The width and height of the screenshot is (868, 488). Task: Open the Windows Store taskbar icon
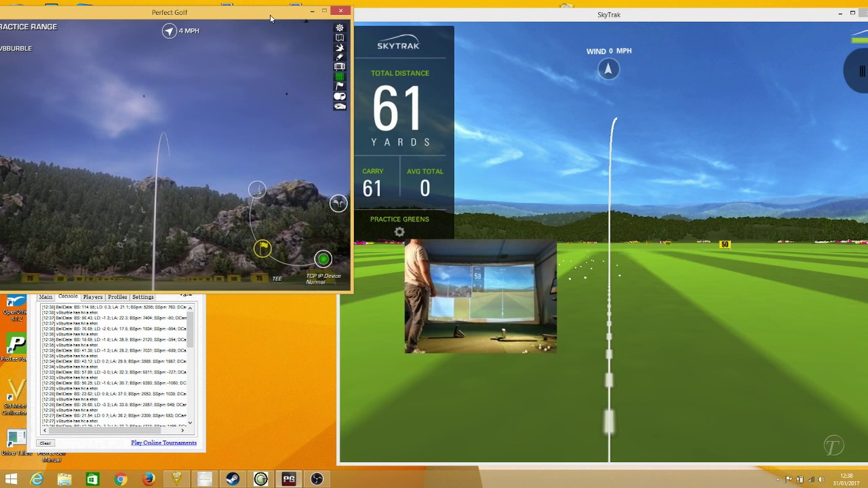(x=92, y=479)
